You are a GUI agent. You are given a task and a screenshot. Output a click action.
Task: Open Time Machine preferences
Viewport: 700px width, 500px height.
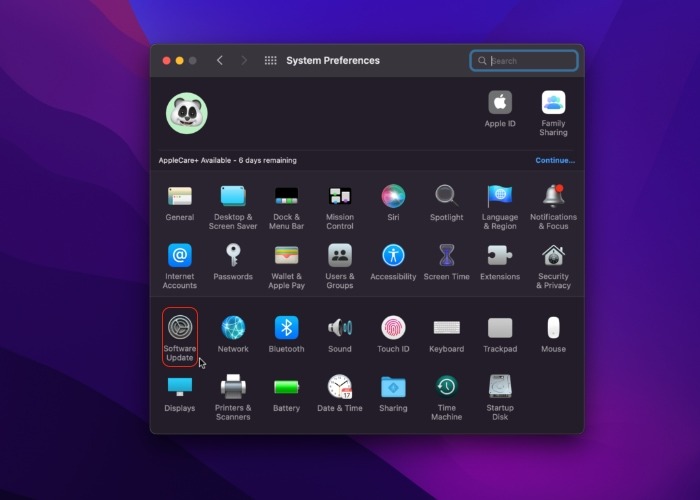(x=446, y=397)
